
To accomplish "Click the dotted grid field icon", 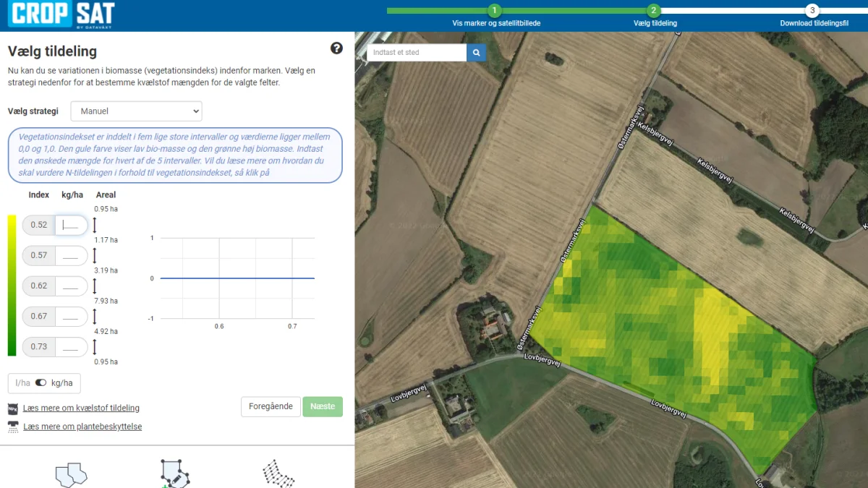I will [x=278, y=474].
